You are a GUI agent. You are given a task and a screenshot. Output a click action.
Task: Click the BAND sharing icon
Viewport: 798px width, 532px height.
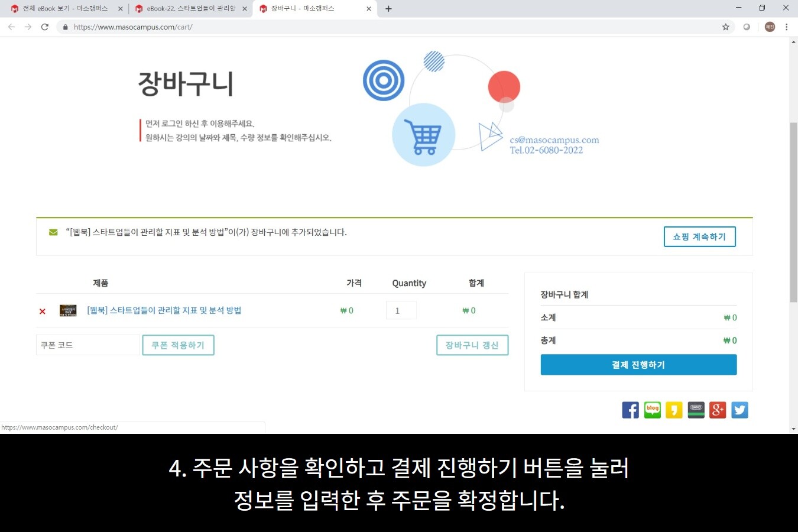[x=696, y=410]
